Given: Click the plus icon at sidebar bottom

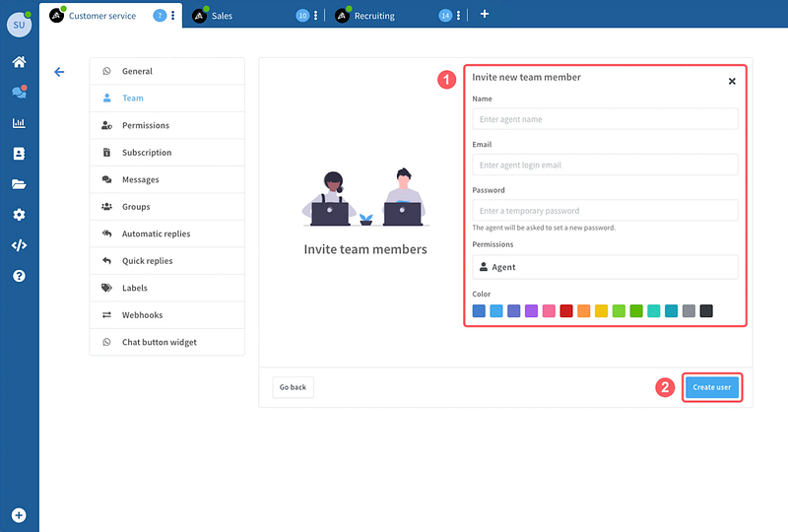Looking at the screenshot, I should [19, 515].
